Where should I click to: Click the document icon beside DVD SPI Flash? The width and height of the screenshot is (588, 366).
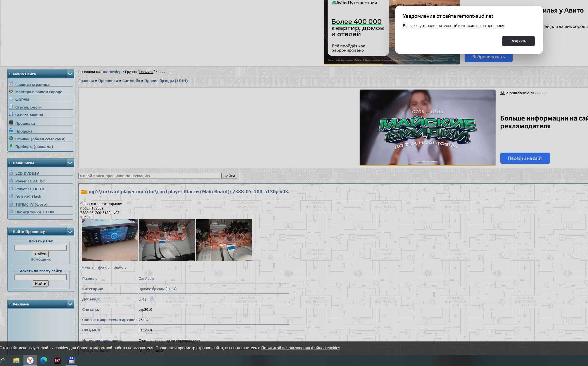point(11,196)
